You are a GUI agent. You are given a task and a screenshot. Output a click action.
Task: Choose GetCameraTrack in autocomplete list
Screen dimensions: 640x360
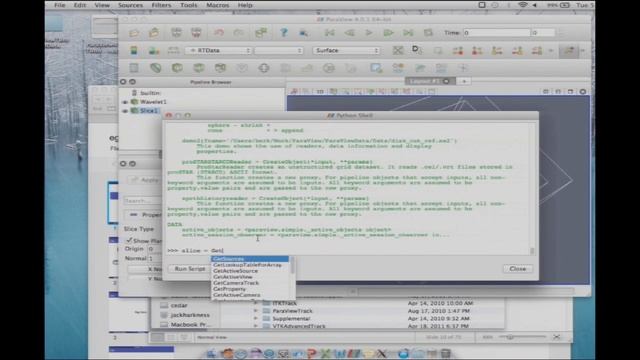coord(250,283)
